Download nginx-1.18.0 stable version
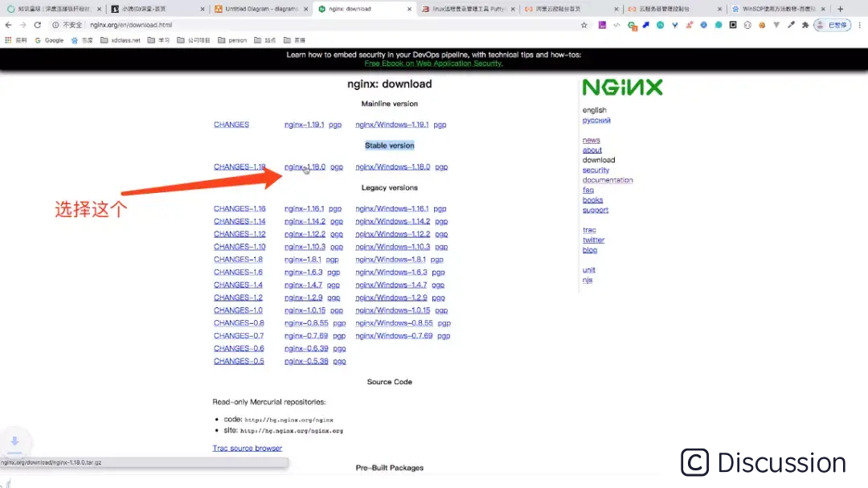 coord(305,166)
